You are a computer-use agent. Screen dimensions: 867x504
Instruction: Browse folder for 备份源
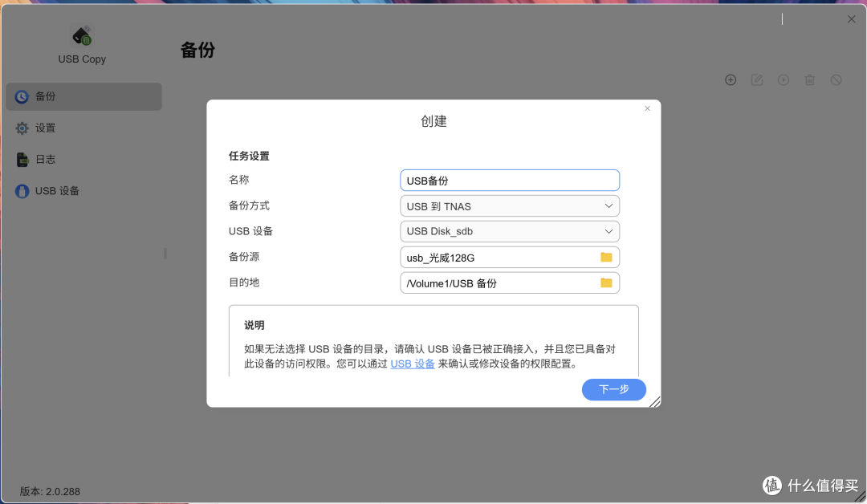pos(607,257)
